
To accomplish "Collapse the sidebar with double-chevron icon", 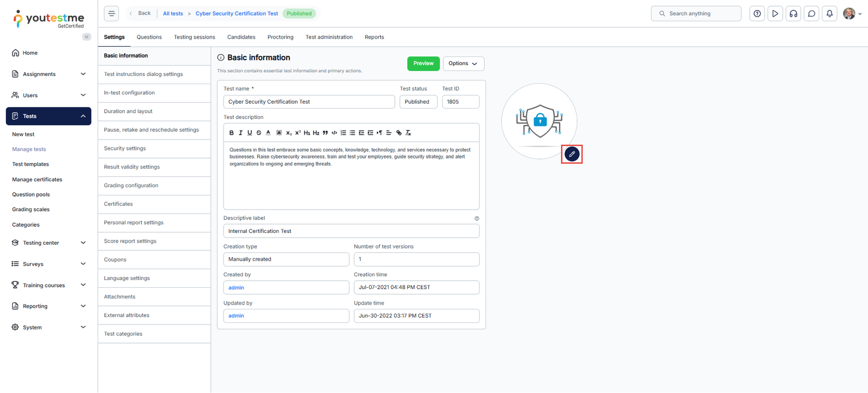I will pos(87,37).
